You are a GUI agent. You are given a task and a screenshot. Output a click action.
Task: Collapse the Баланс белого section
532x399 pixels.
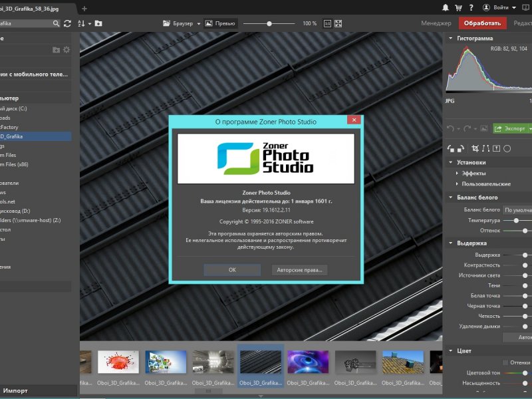451,197
